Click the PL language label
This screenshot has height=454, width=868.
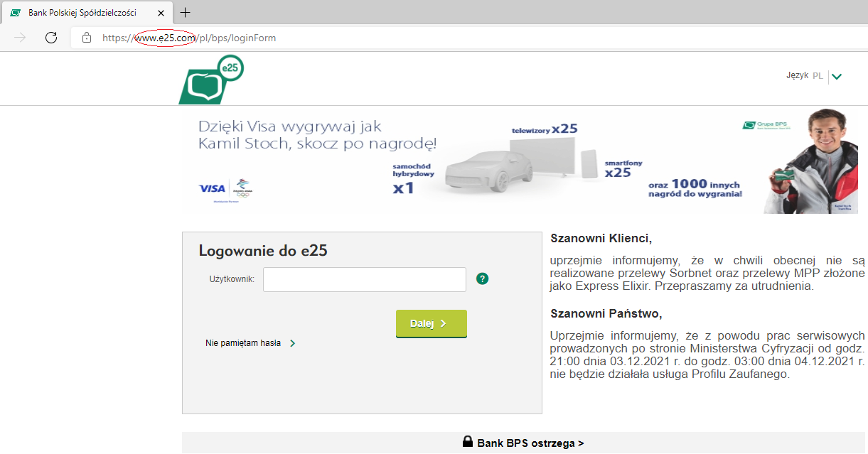pos(818,75)
